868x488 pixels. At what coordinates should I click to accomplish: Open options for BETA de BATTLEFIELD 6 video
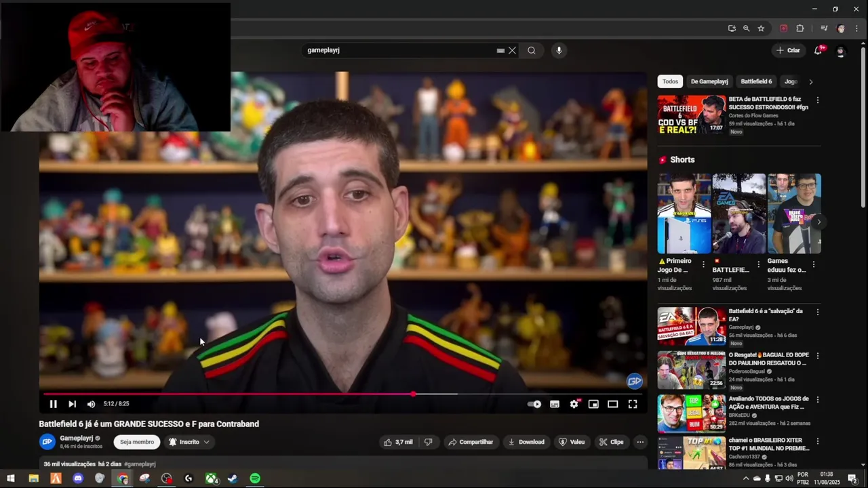tap(817, 100)
